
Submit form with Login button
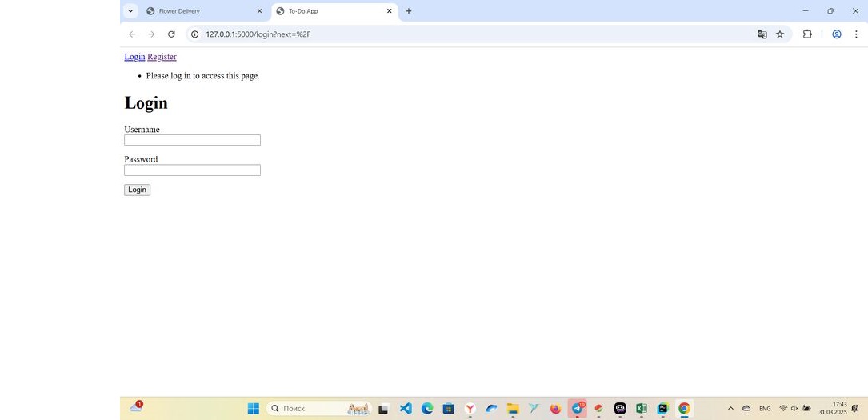[137, 190]
